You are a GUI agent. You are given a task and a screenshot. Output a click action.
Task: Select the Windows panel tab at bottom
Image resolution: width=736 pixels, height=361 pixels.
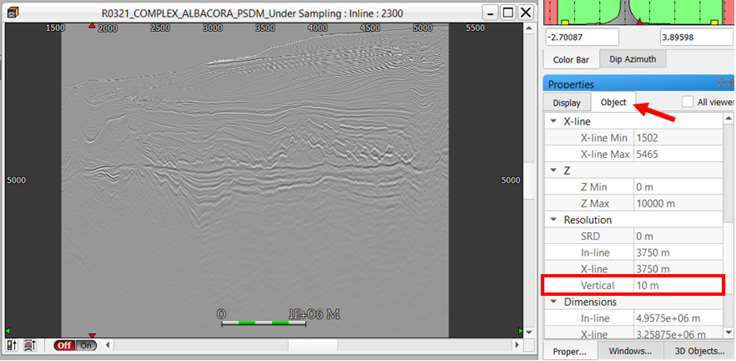[630, 351]
